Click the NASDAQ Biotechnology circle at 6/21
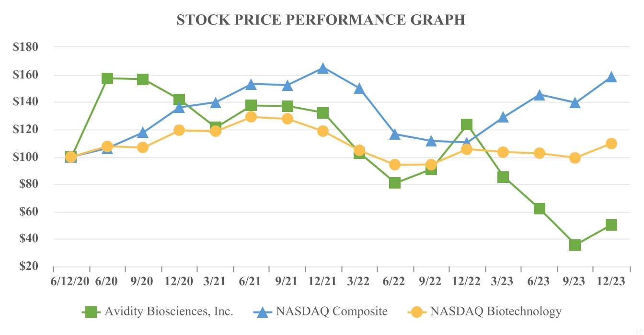The image size is (644, 335). pos(251,117)
